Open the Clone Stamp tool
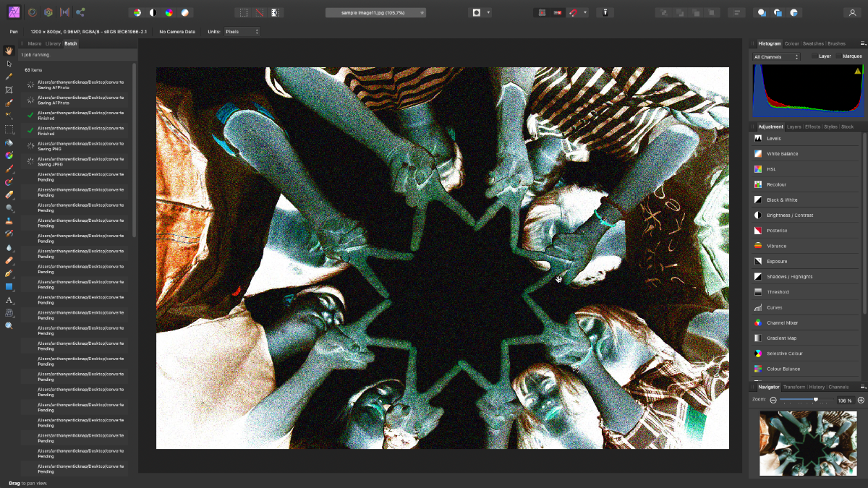Image resolution: width=868 pixels, height=488 pixels. coord(9,222)
